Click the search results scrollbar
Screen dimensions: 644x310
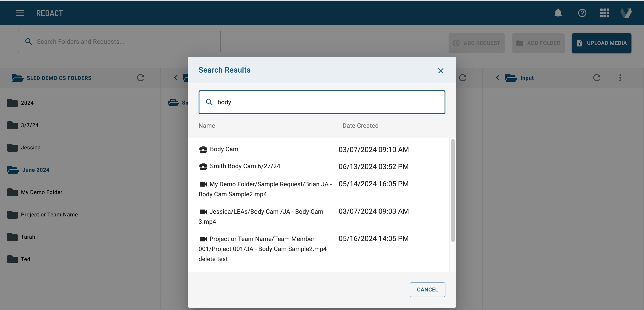pos(453,190)
